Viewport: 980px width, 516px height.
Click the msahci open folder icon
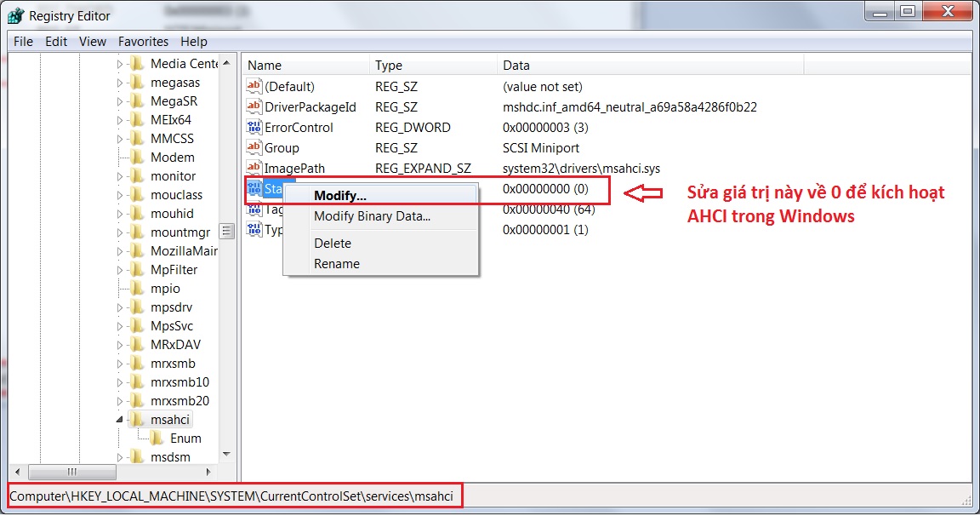point(137,419)
